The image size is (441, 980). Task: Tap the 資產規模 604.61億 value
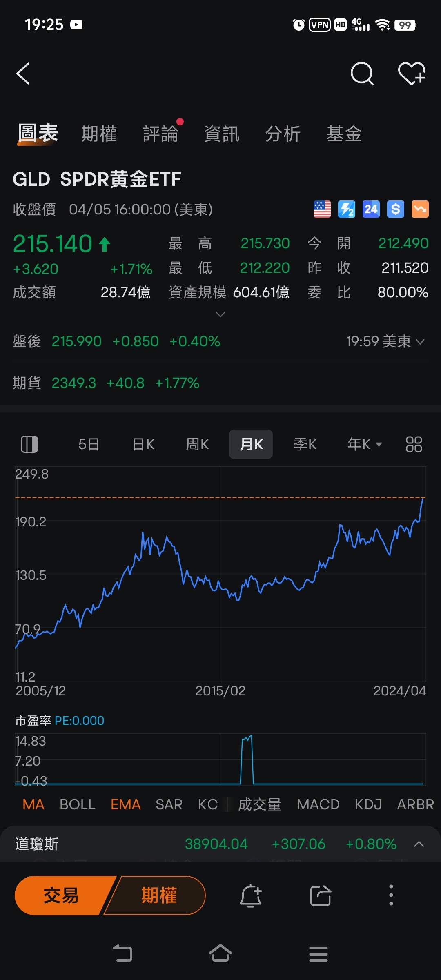coord(261,292)
